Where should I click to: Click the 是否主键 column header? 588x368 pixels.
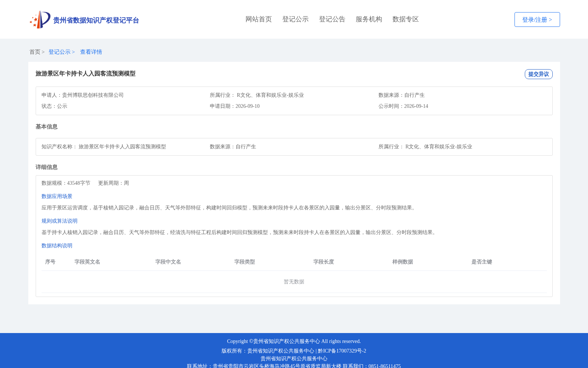coord(482,262)
